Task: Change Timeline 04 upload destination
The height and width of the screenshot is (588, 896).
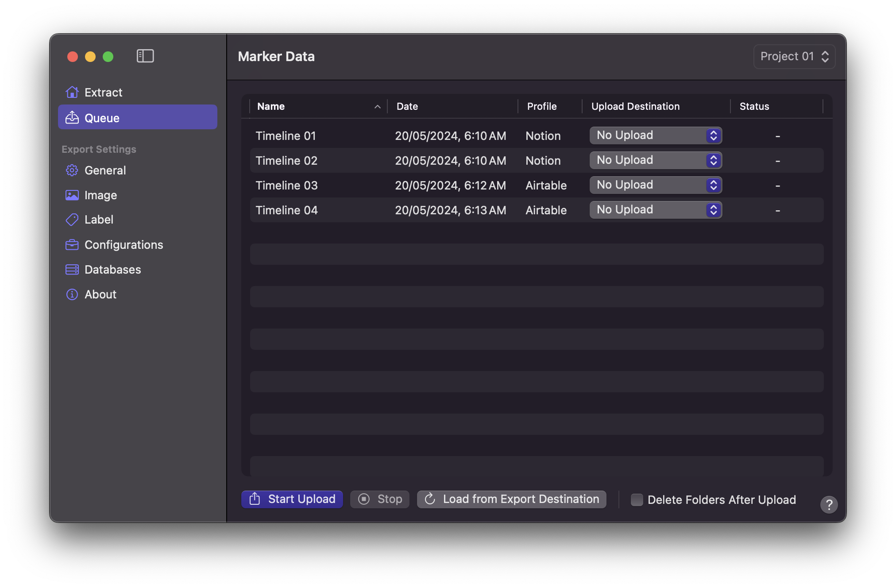Action: coord(656,210)
